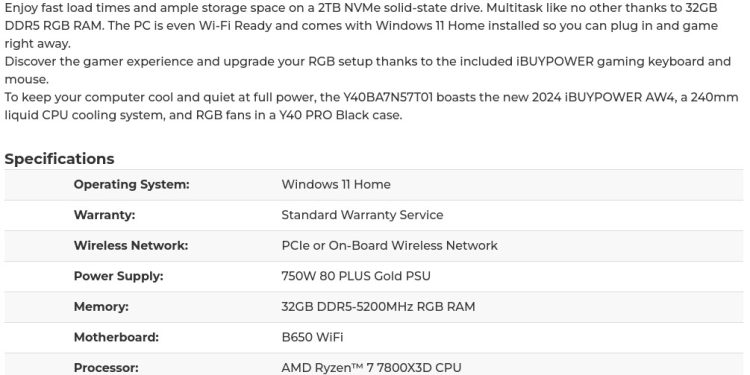Click the iBUYPOWER gaming keyboard sentence

click(x=368, y=70)
